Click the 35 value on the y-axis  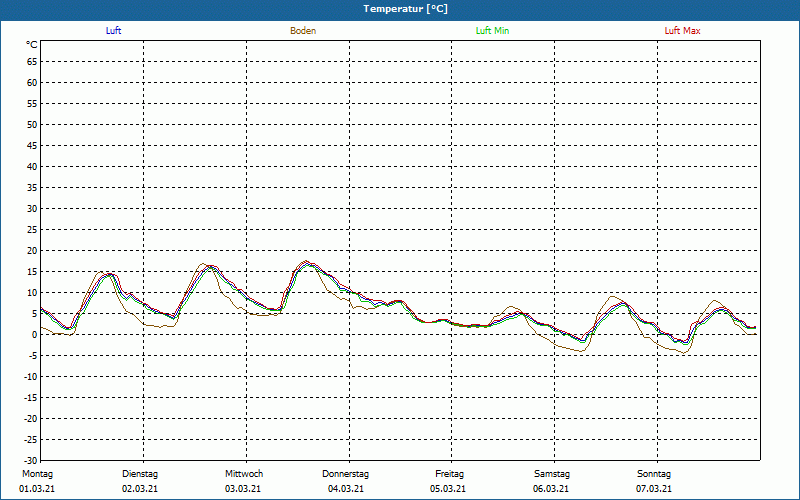(x=32, y=188)
